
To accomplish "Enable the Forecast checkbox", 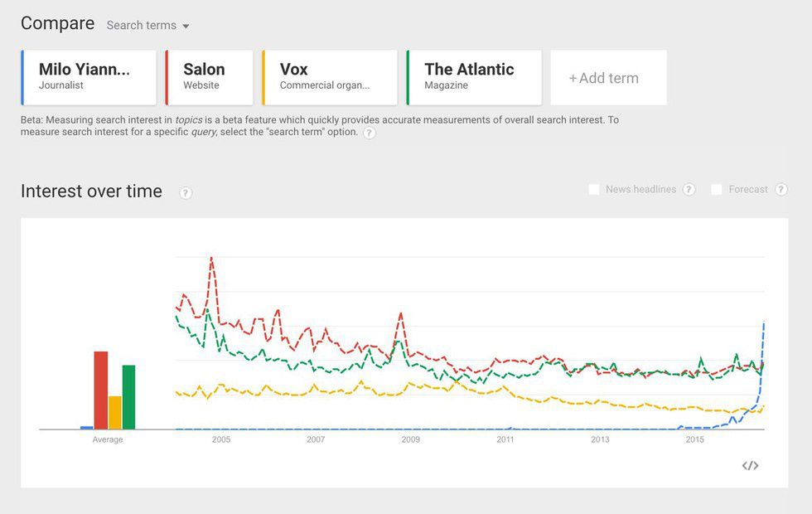I will pos(717,190).
